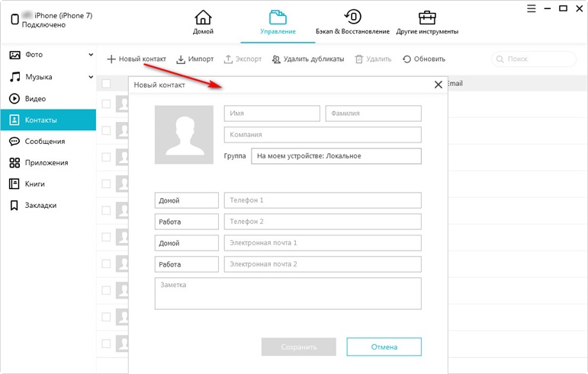This screenshot has width=588, height=374.
Task: Click the Музыка note icon
Action: pos(14,77)
